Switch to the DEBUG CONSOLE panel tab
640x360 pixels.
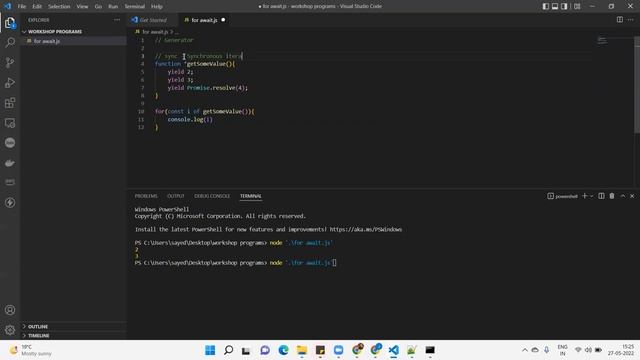212,196
